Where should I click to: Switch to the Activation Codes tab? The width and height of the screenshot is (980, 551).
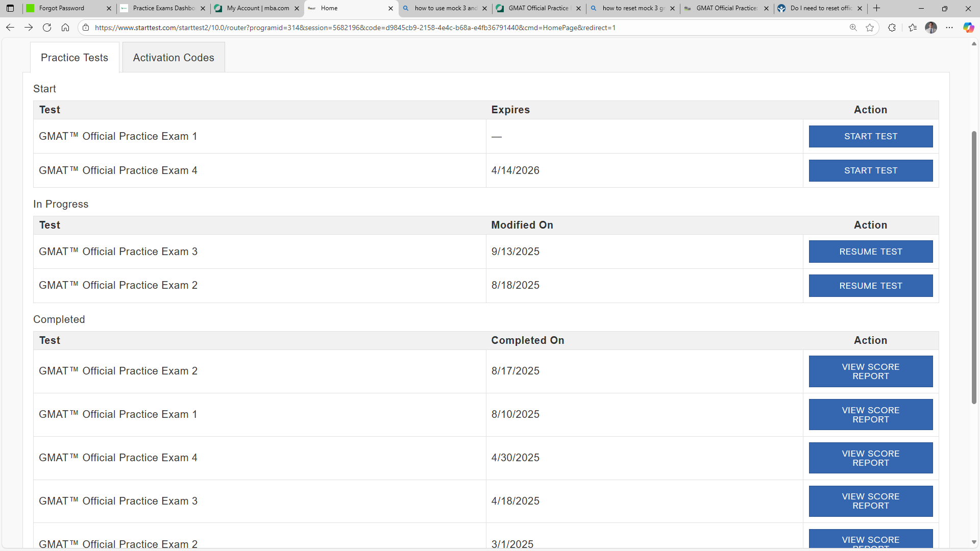(174, 58)
